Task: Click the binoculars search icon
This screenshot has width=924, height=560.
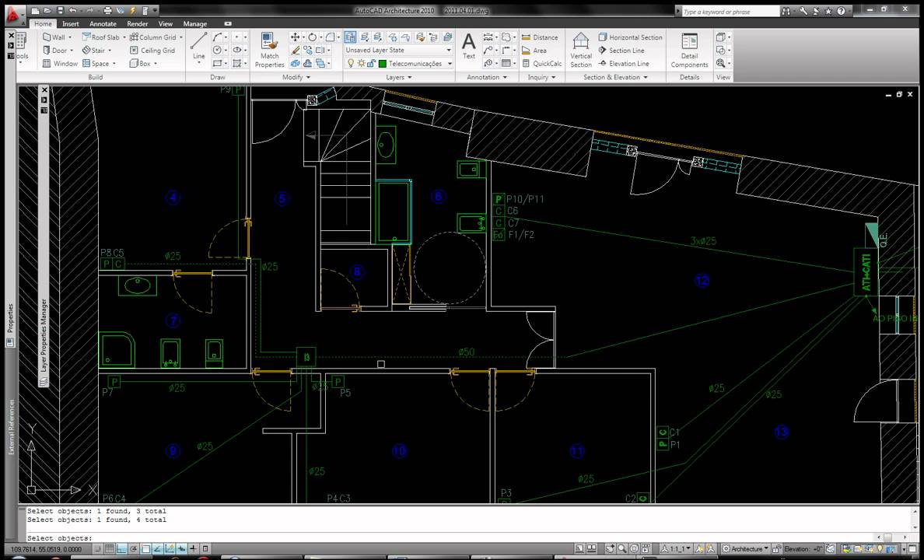Action: 786,11
